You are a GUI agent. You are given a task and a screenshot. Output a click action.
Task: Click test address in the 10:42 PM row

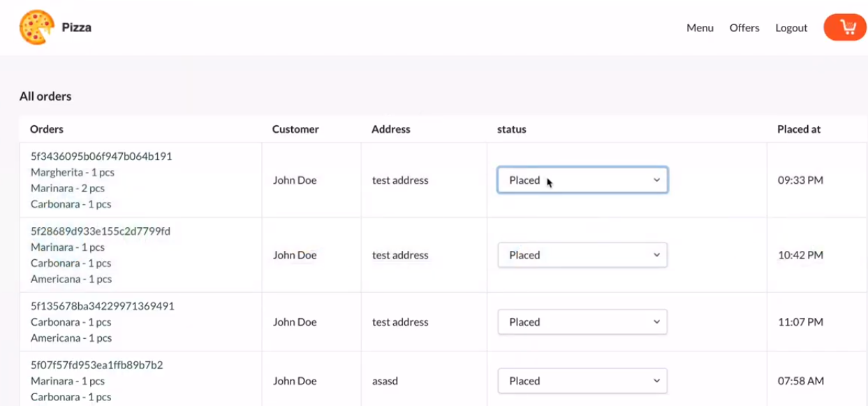[x=400, y=255]
